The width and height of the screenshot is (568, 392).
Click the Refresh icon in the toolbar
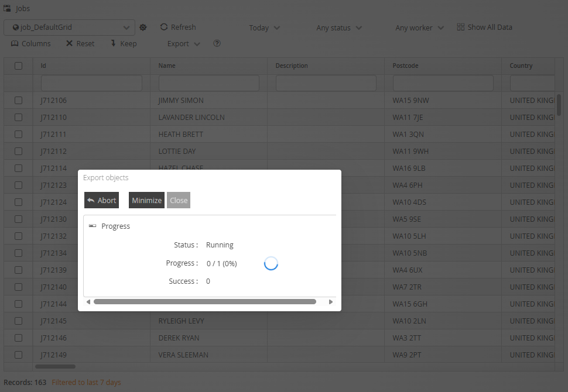click(x=164, y=27)
